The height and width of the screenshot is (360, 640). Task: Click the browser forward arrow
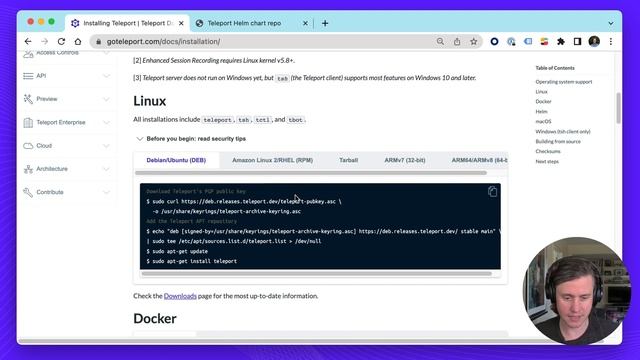pos(44,41)
